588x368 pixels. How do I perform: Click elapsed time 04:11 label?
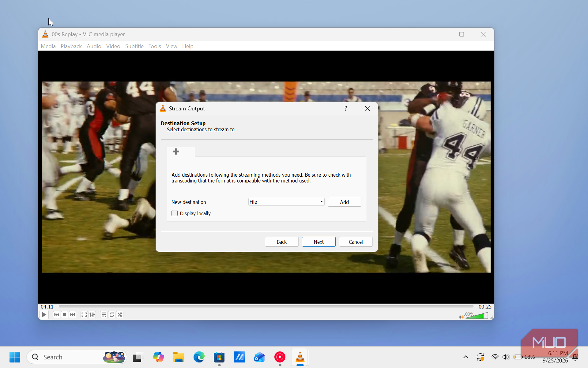click(47, 307)
